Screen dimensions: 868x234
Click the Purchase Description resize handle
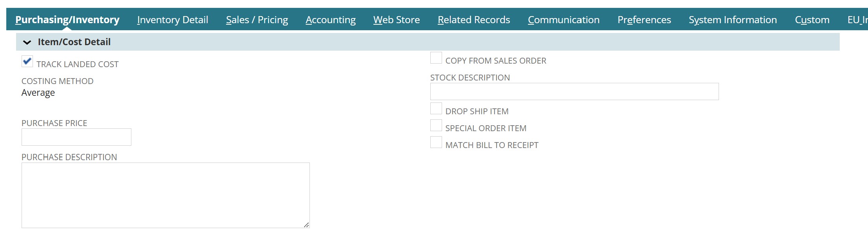(306, 225)
